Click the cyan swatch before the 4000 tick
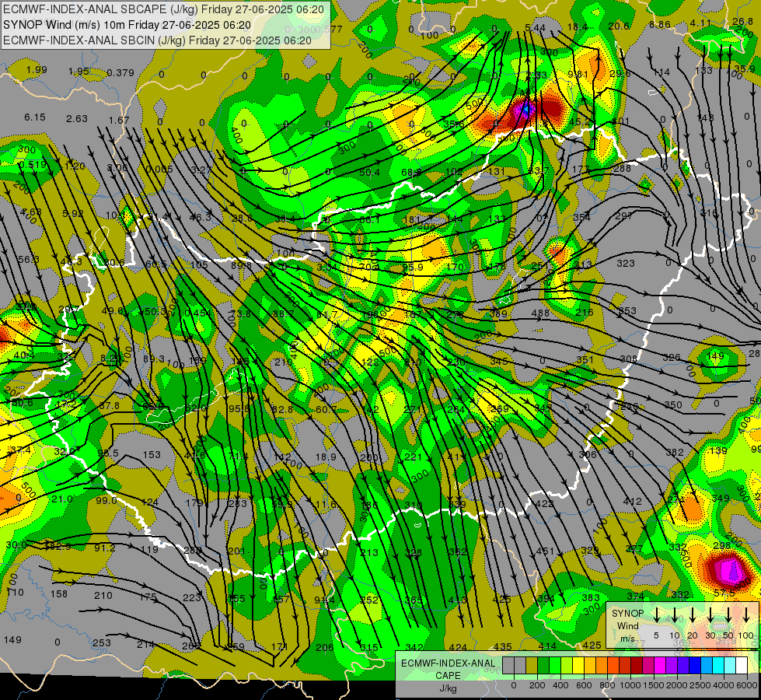761x700 pixels. [717, 665]
